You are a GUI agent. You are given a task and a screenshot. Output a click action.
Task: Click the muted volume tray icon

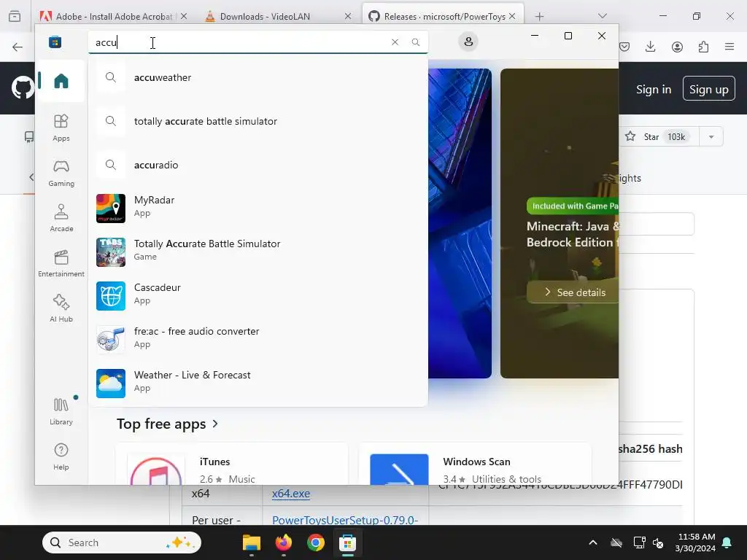coord(659,542)
